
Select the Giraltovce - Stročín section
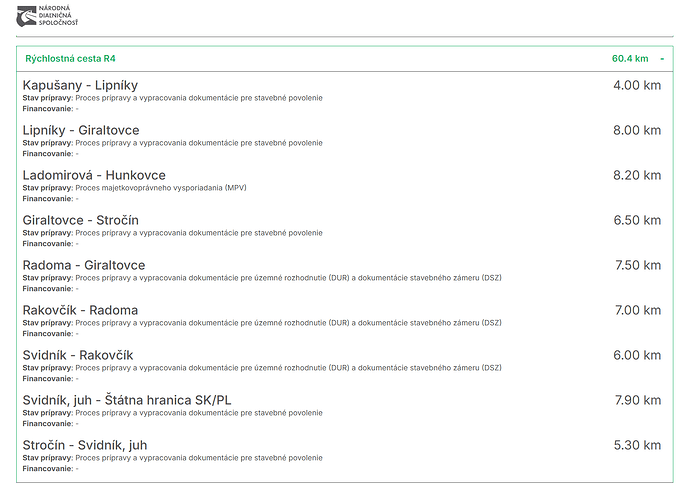[x=81, y=220]
